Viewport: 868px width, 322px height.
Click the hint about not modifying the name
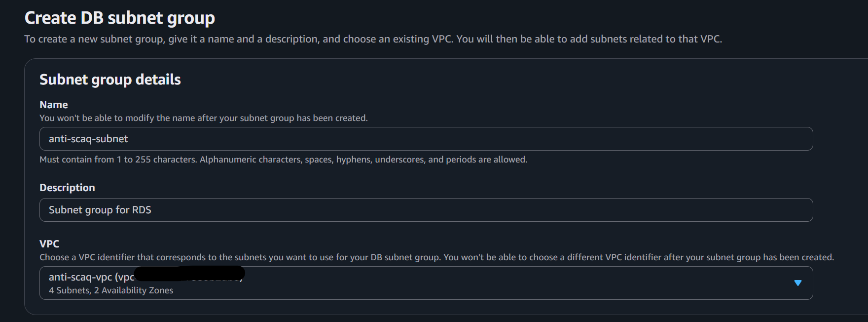(x=204, y=118)
